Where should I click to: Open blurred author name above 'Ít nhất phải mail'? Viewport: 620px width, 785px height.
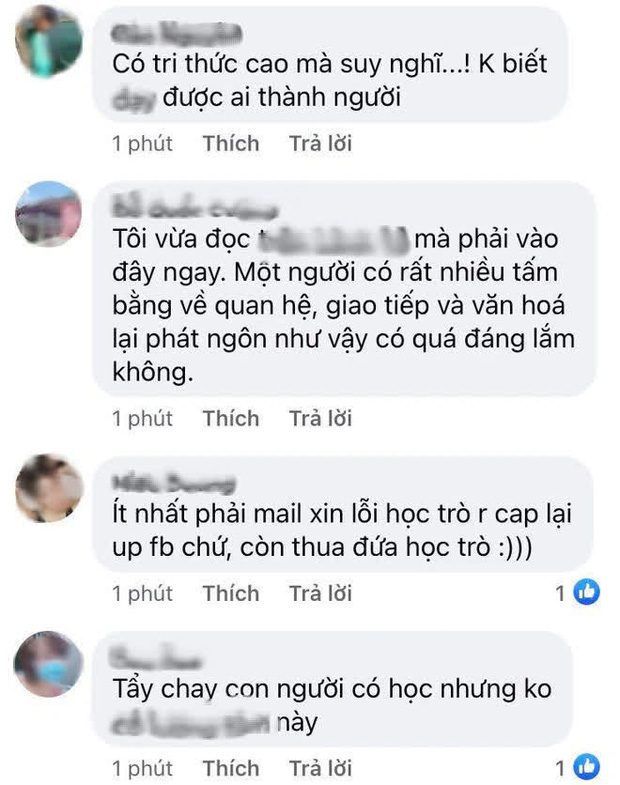pos(173,484)
